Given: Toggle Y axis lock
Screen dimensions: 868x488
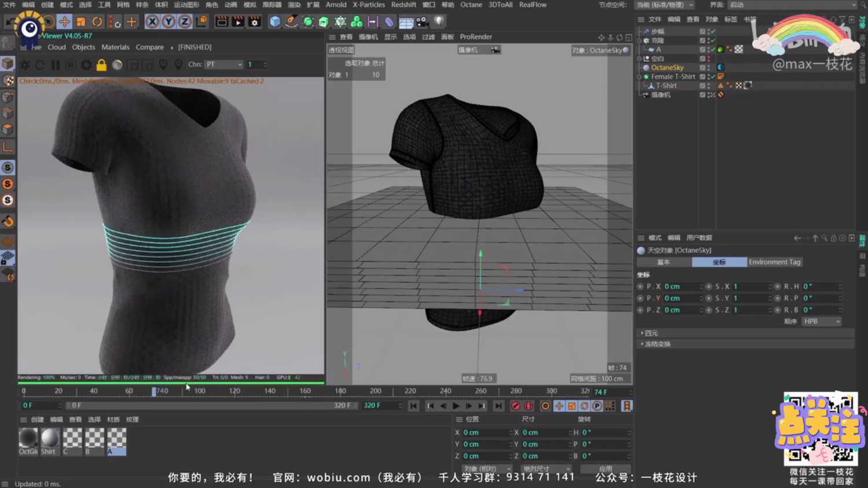Looking at the screenshot, I should click(168, 22).
